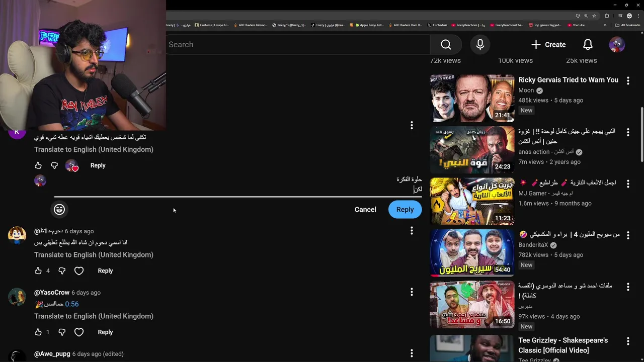This screenshot has width=644, height=362.
Task: Dislike the @YasoCrow comment
Action: [x=62, y=332]
